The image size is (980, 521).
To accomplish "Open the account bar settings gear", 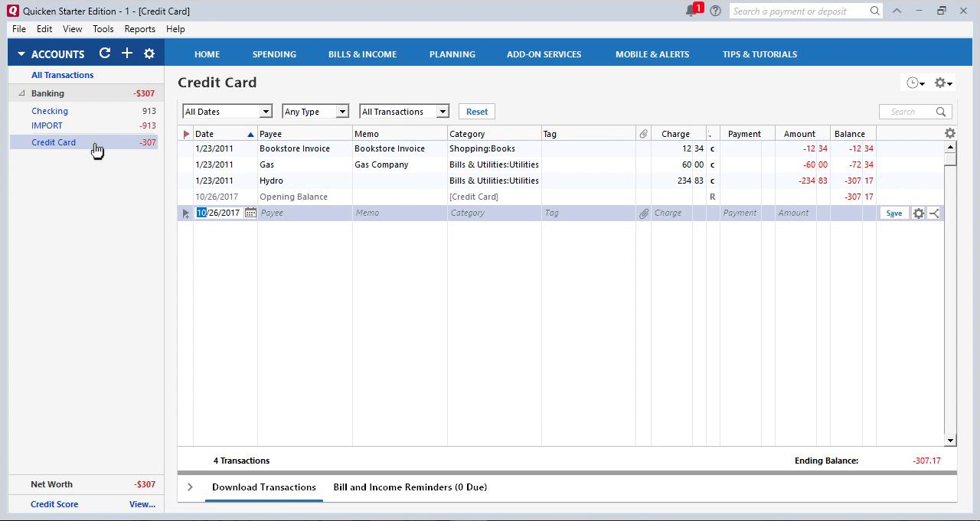I will pyautogui.click(x=149, y=54).
